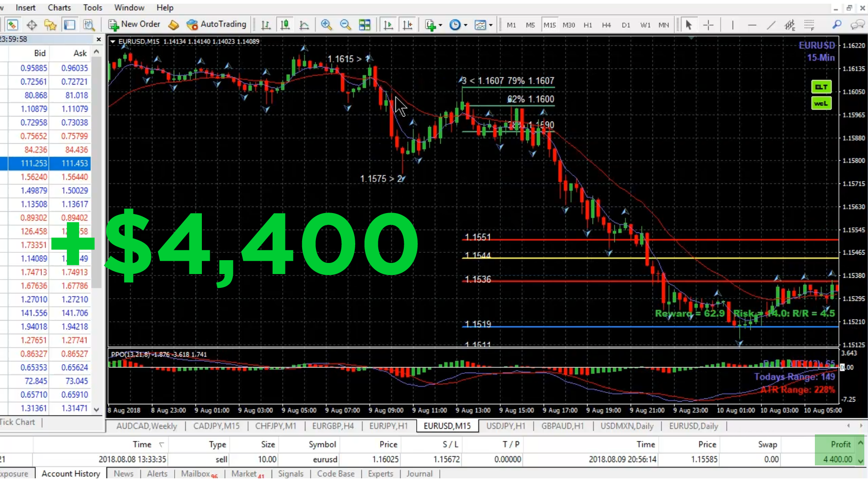Open the Data Window via crosshair-circle icon

pos(32,24)
